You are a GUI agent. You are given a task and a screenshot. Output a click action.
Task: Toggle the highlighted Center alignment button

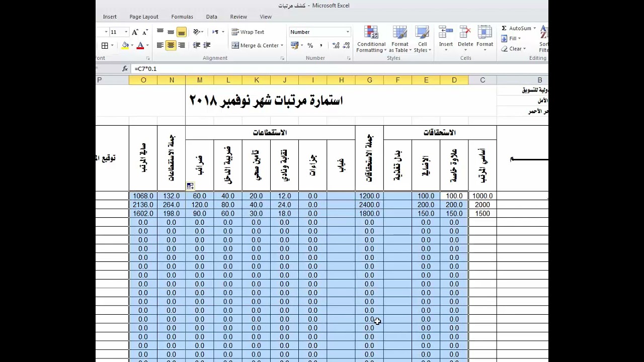click(x=171, y=45)
